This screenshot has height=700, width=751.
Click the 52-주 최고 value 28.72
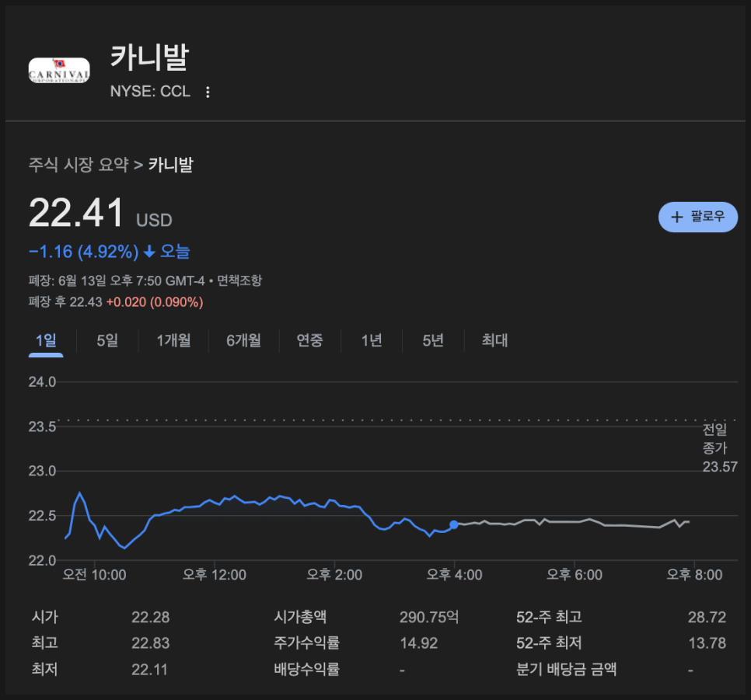coord(707,617)
